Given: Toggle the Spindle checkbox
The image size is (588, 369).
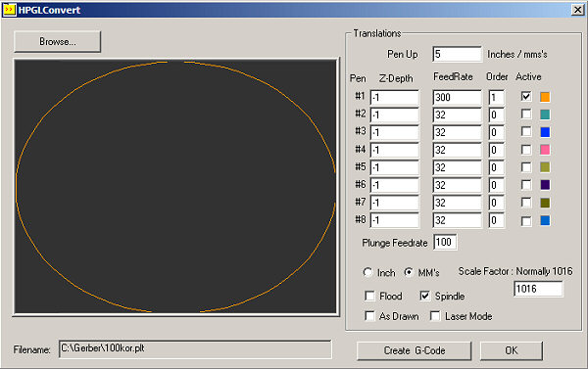Looking at the screenshot, I should point(424,296).
